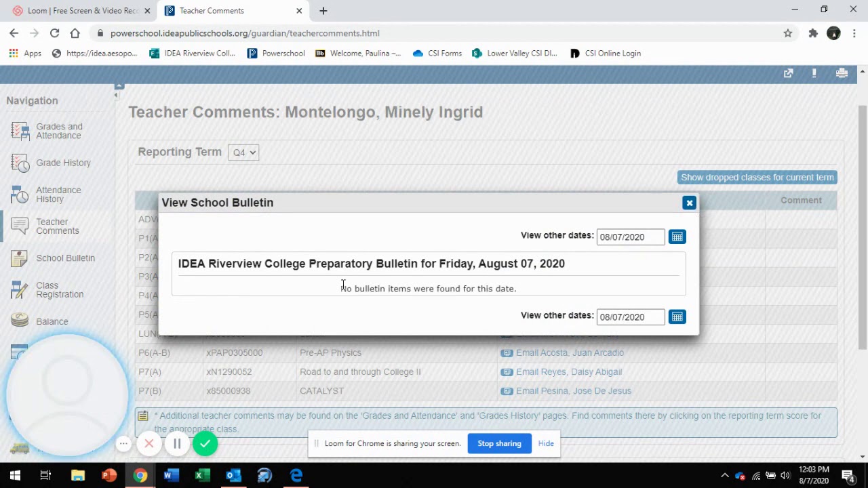Click the address bar URL
Screen dimensions: 868x488
[x=245, y=33]
